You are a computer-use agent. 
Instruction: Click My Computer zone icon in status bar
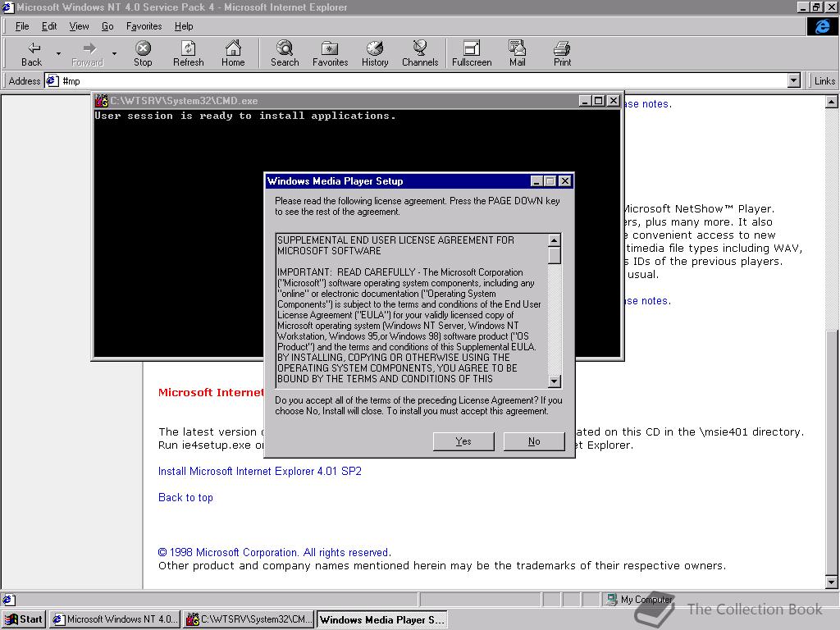click(x=611, y=600)
